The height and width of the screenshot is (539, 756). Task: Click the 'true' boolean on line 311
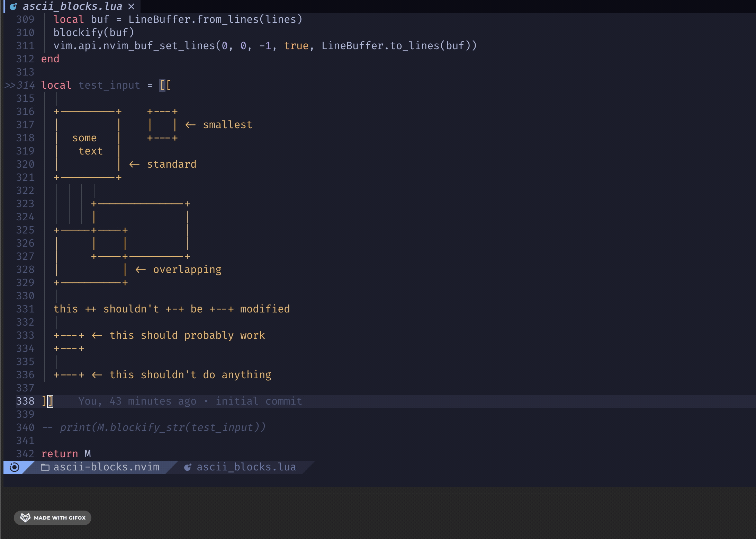[296, 46]
